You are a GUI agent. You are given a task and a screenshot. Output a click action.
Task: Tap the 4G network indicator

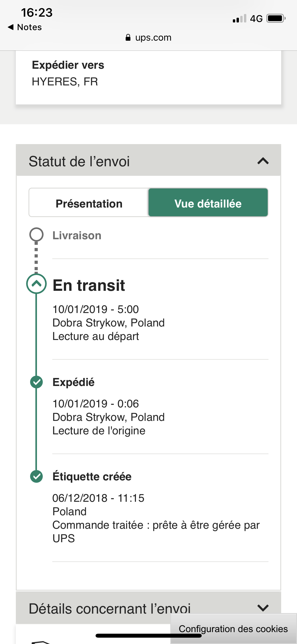click(256, 19)
